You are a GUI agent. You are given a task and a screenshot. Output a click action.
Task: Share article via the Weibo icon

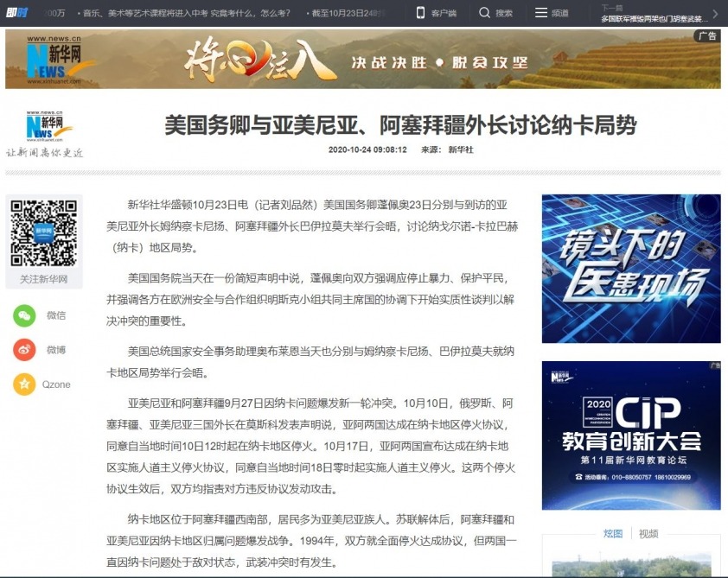[x=24, y=350]
